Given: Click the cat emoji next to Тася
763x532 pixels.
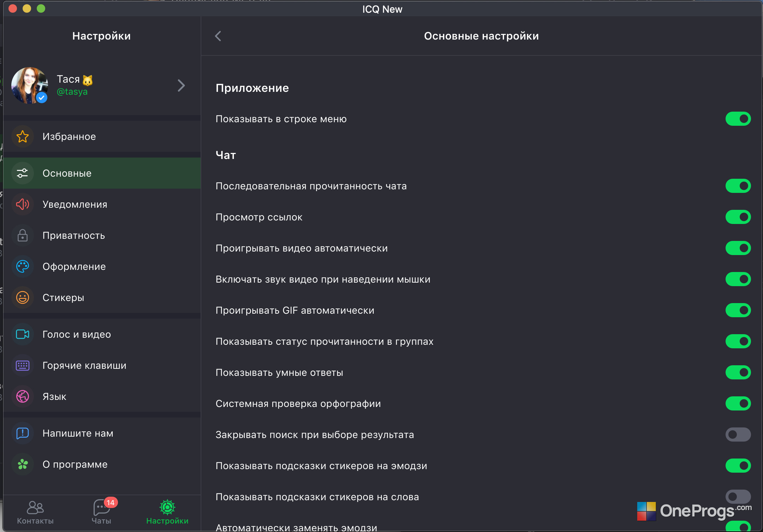Looking at the screenshot, I should (88, 80).
